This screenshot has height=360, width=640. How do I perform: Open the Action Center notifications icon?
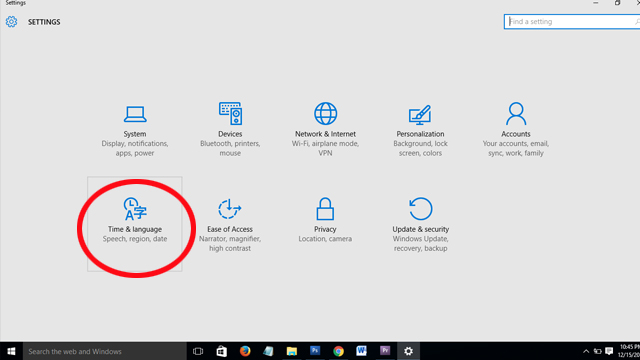coord(609,351)
